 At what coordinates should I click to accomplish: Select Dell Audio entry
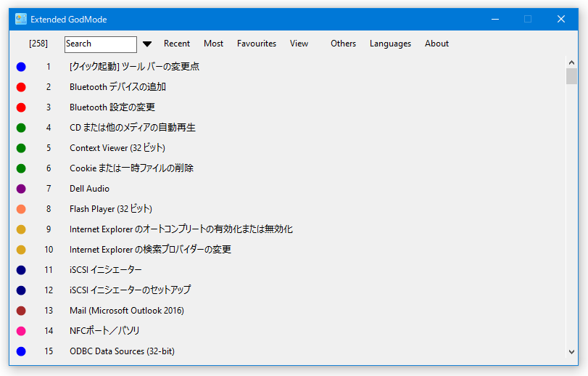(x=89, y=189)
